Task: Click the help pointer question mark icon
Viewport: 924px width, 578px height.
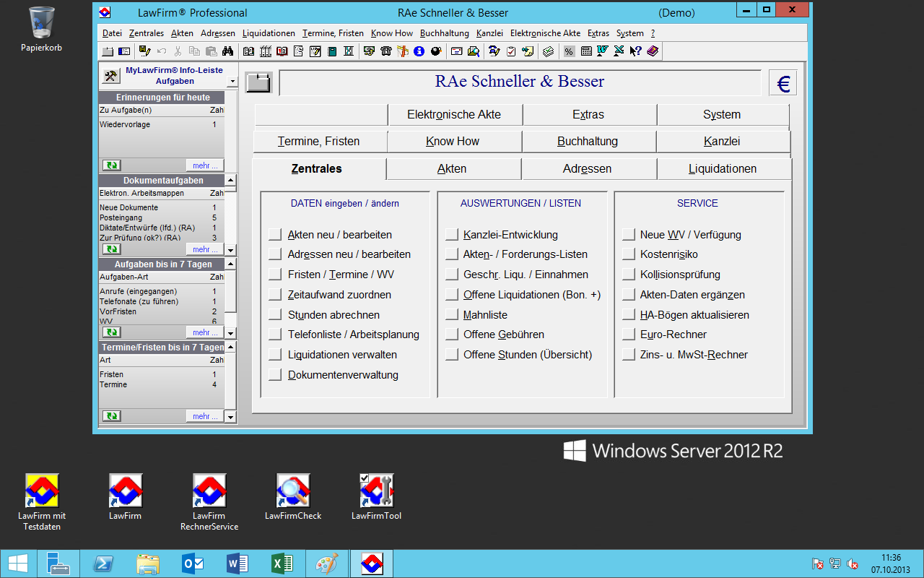Action: click(636, 51)
